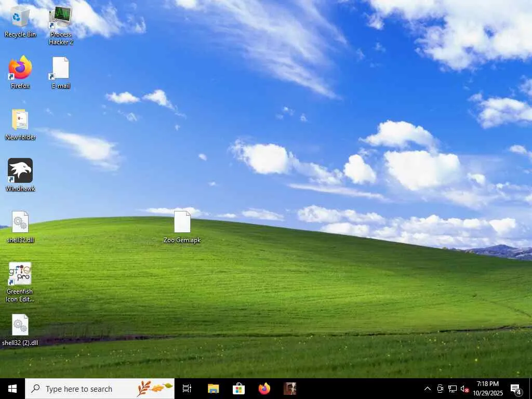Select the New folder icon on desktop
The image size is (532, 399).
tap(20, 124)
